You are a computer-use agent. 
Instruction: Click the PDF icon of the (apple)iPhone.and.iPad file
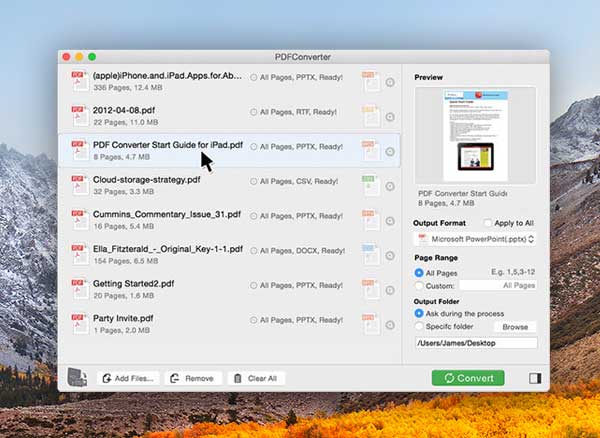pos(80,81)
